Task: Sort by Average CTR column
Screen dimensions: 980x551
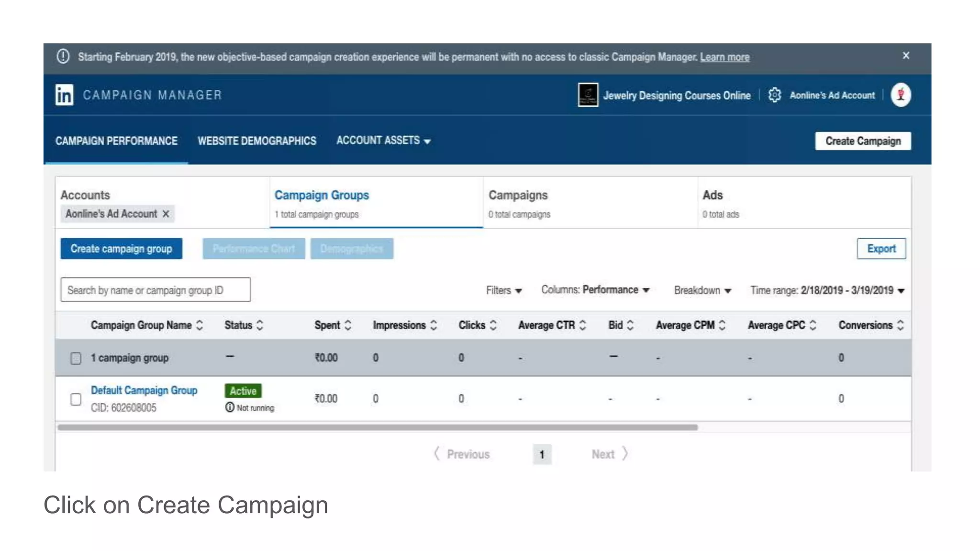Action: tap(582, 325)
